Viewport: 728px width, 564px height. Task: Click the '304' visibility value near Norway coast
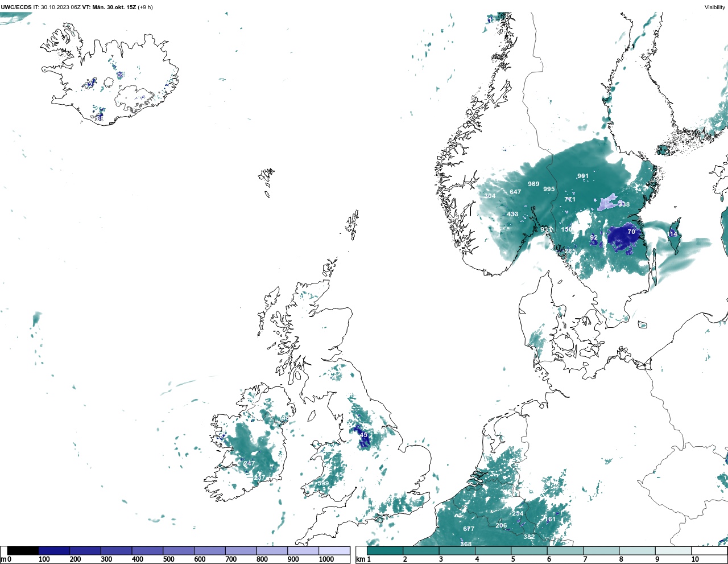tap(490, 196)
